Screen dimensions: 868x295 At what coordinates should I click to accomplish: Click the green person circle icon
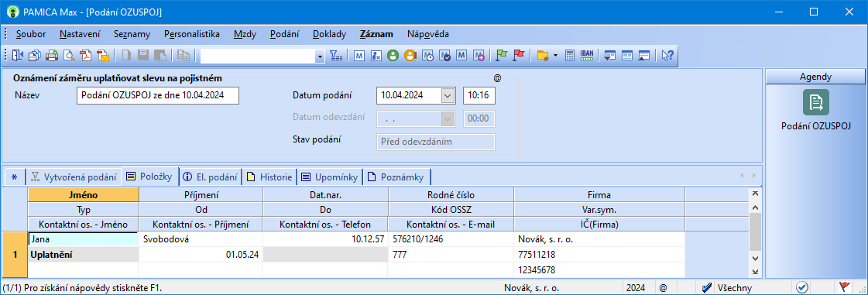(393, 55)
